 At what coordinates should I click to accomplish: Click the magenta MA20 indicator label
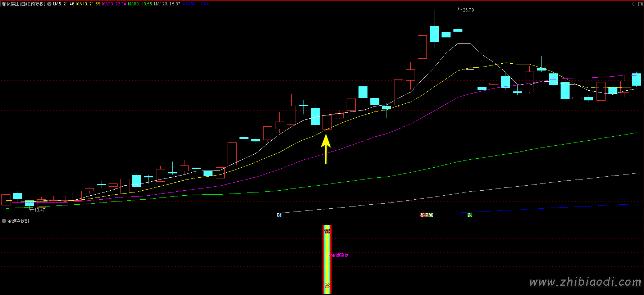click(x=114, y=4)
